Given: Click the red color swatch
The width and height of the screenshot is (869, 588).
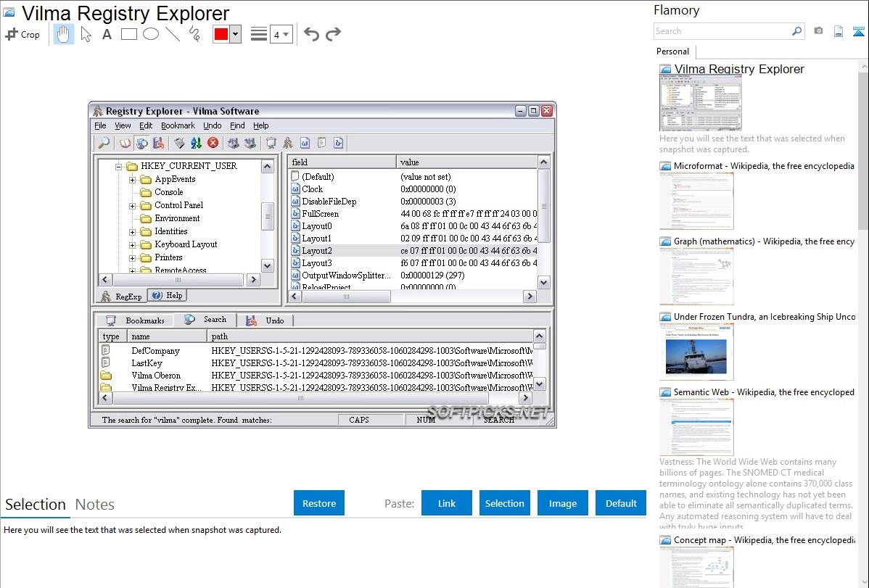Looking at the screenshot, I should 221,34.
